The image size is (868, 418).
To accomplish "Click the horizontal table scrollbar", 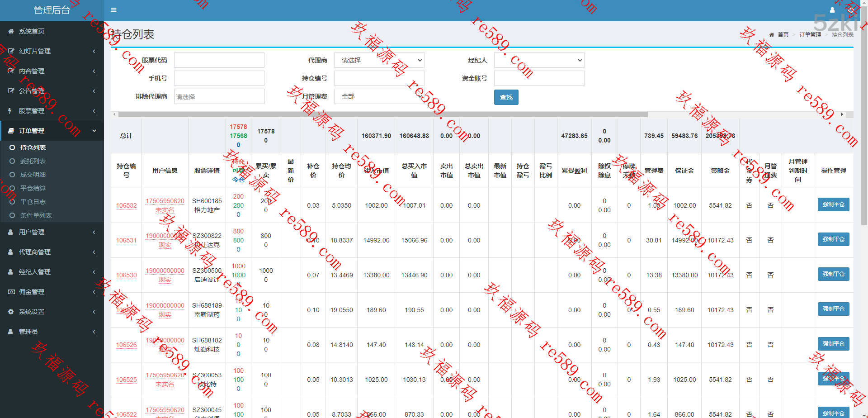I will click(382, 114).
